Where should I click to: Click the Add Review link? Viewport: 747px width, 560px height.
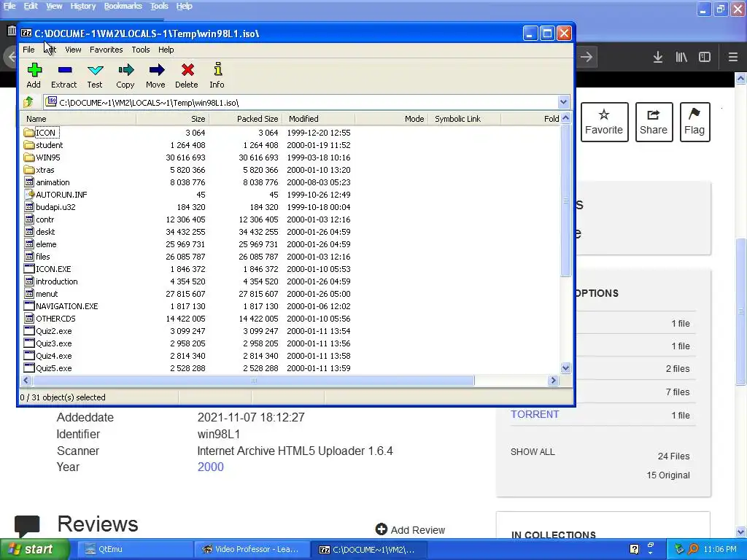click(410, 529)
